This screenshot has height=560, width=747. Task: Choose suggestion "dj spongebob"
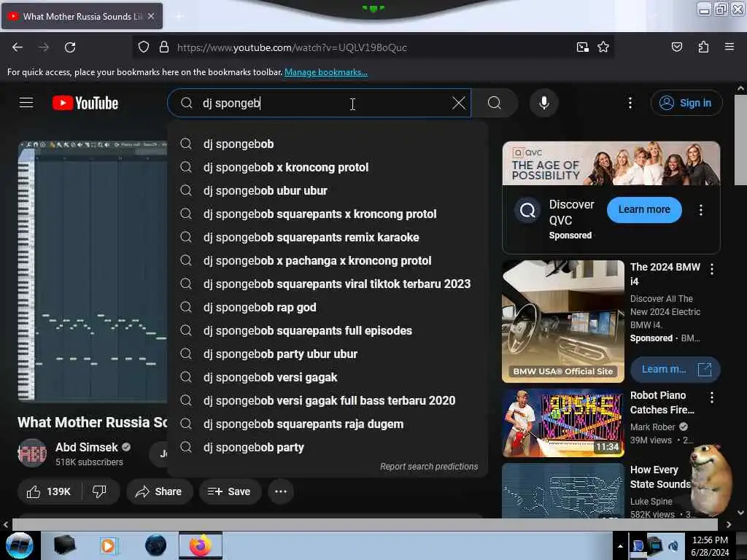[x=328, y=144]
